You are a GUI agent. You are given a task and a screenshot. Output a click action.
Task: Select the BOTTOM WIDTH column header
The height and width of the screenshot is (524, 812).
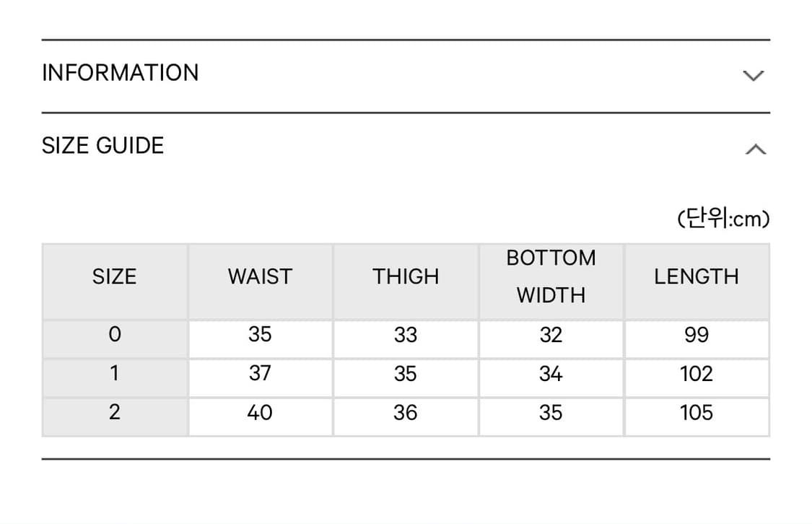click(x=551, y=277)
